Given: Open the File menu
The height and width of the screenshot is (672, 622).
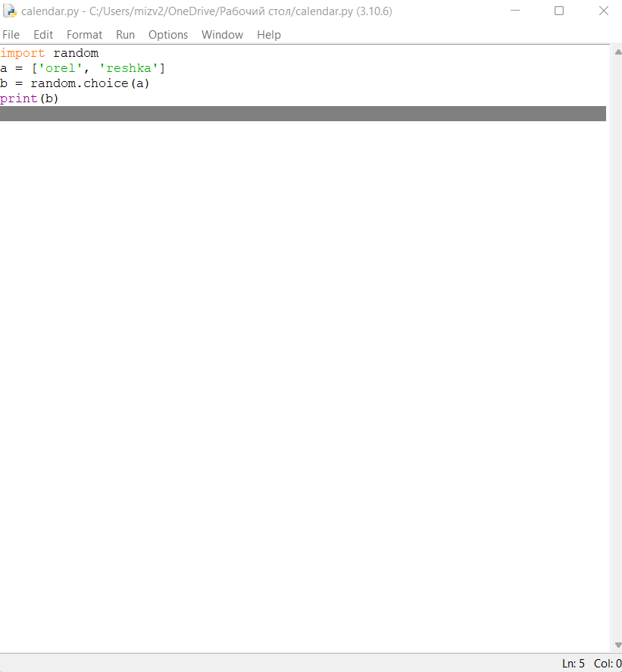Looking at the screenshot, I should [11, 35].
